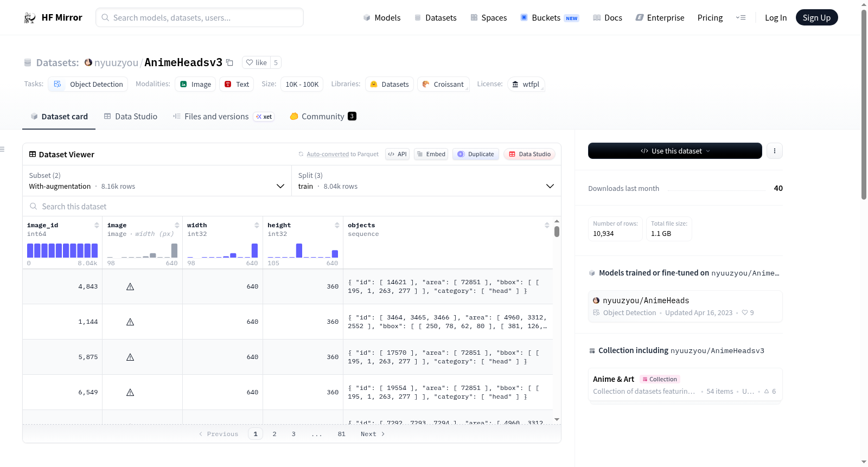The width and height of the screenshot is (868, 467).
Task: Switch to the Data Studio tab
Action: [131, 117]
